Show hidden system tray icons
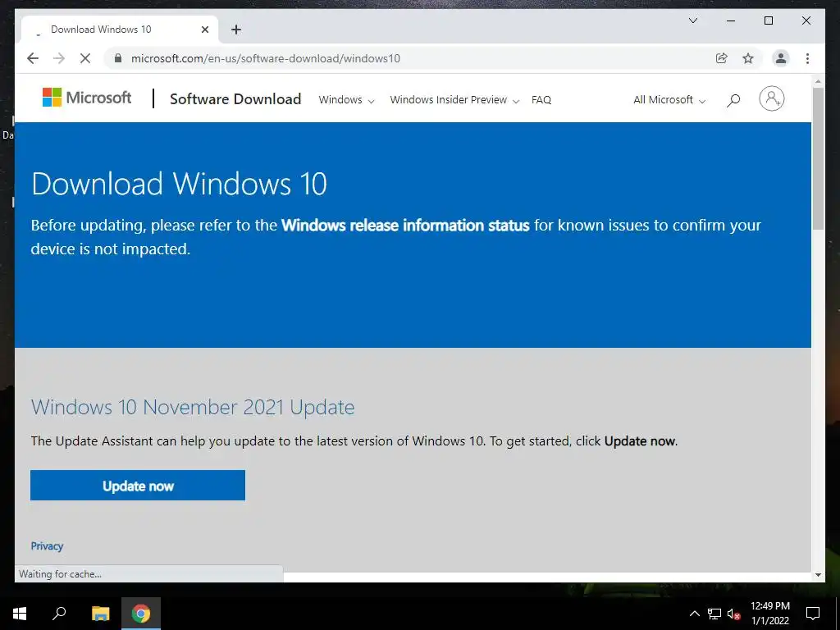 pos(694,614)
